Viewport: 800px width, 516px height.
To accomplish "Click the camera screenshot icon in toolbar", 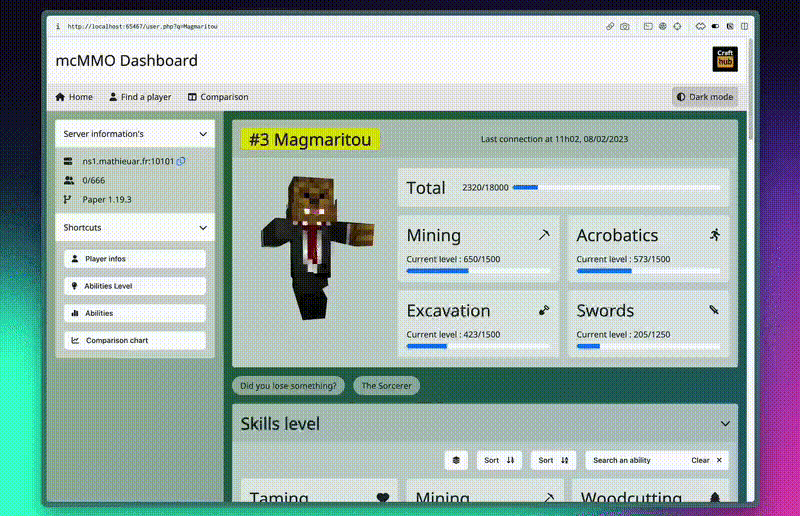I will pyautogui.click(x=624, y=26).
